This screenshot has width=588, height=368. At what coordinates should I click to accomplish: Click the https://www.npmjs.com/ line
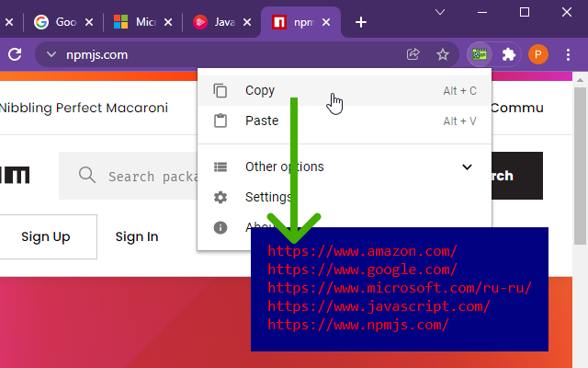(x=358, y=325)
